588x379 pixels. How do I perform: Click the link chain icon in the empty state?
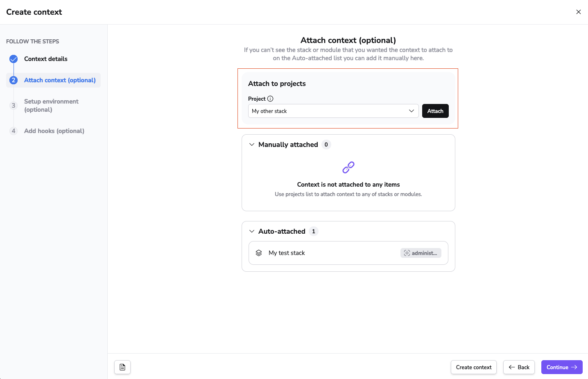click(348, 167)
